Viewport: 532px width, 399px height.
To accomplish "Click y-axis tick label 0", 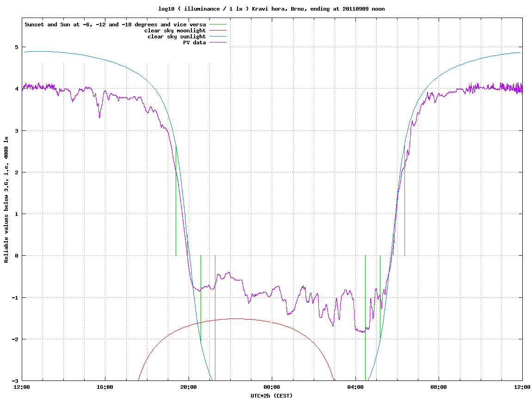I will point(16,256).
